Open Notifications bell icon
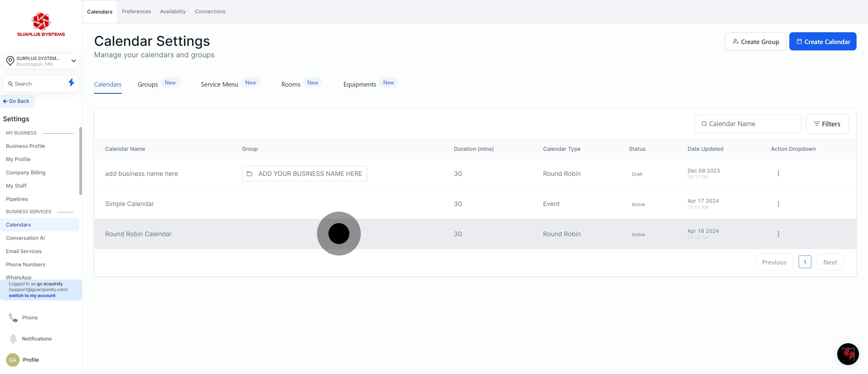Image resolution: width=868 pixels, height=374 pixels. tap(13, 338)
